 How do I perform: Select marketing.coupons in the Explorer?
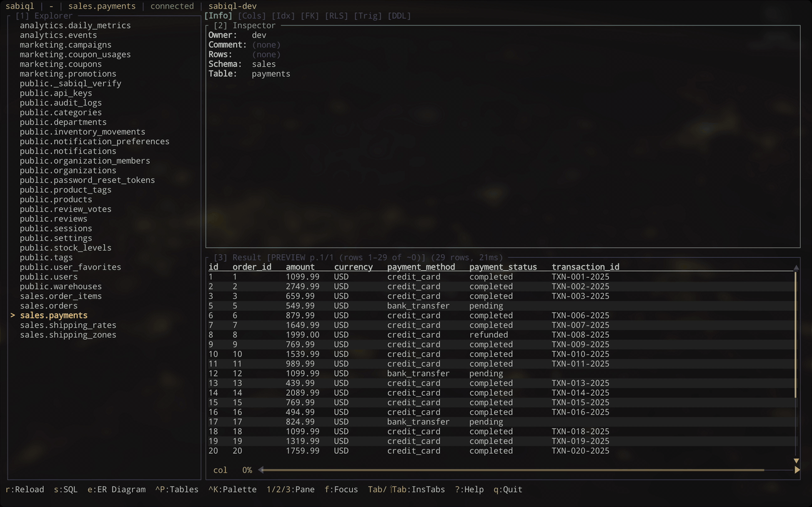[x=61, y=64]
